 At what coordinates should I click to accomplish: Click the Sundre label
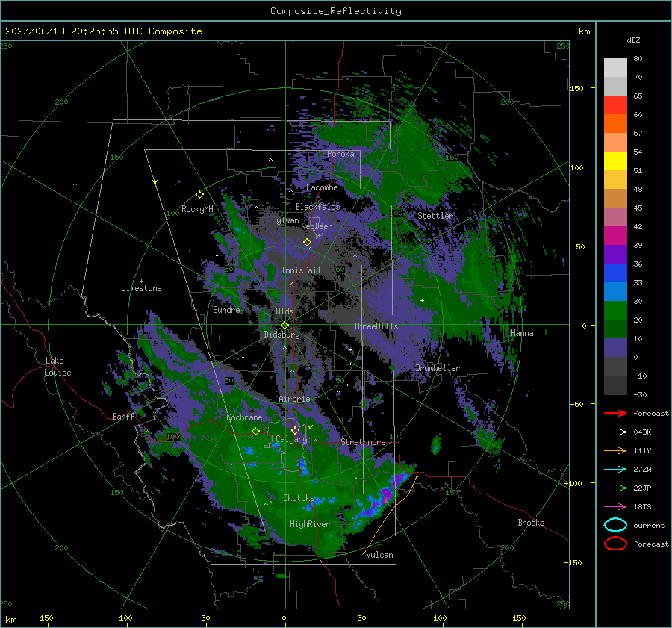point(226,309)
